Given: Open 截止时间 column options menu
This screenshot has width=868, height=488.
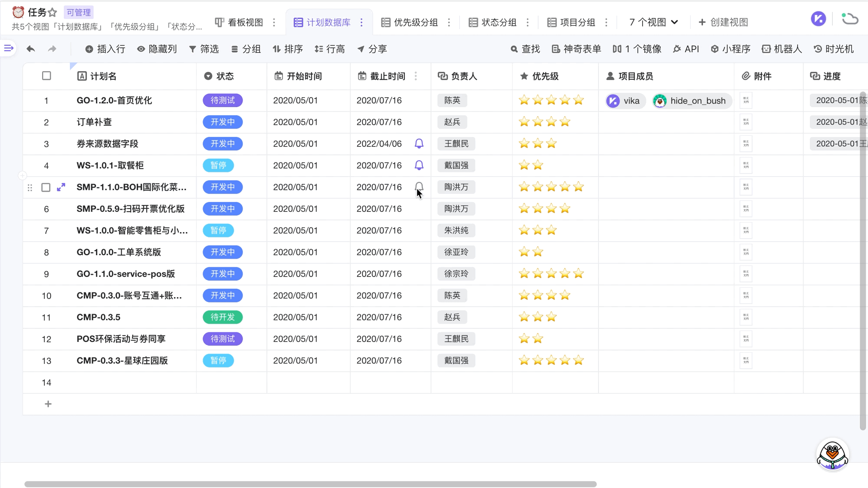Looking at the screenshot, I should point(416,76).
